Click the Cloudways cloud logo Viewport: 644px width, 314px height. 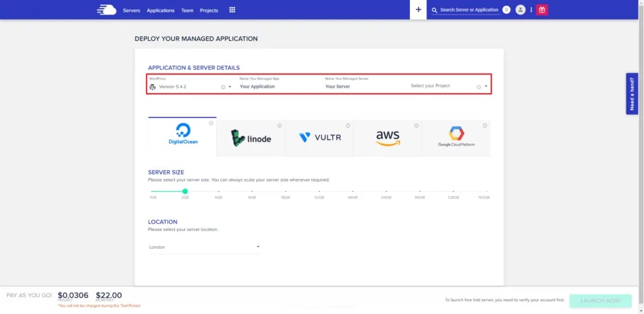107,10
